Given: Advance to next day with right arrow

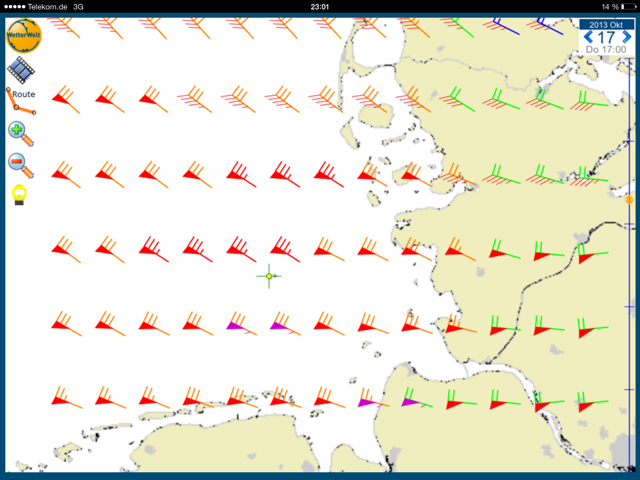Looking at the screenshot, I should (628, 37).
